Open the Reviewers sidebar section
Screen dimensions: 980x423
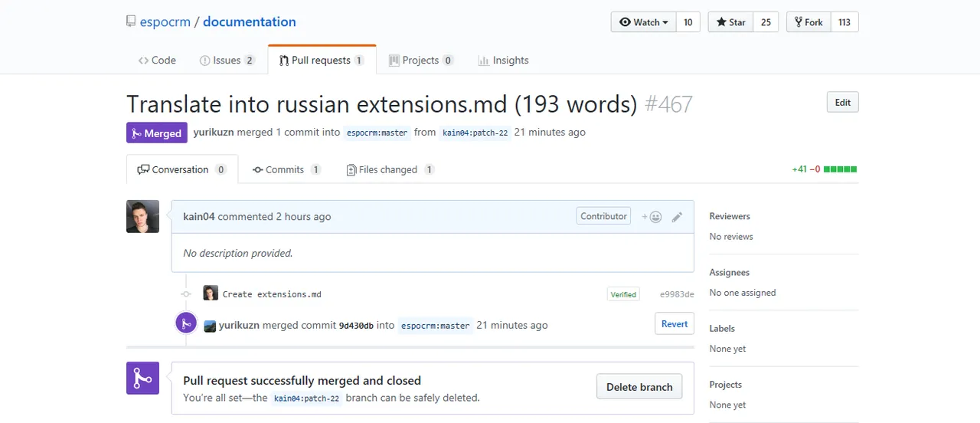point(730,216)
